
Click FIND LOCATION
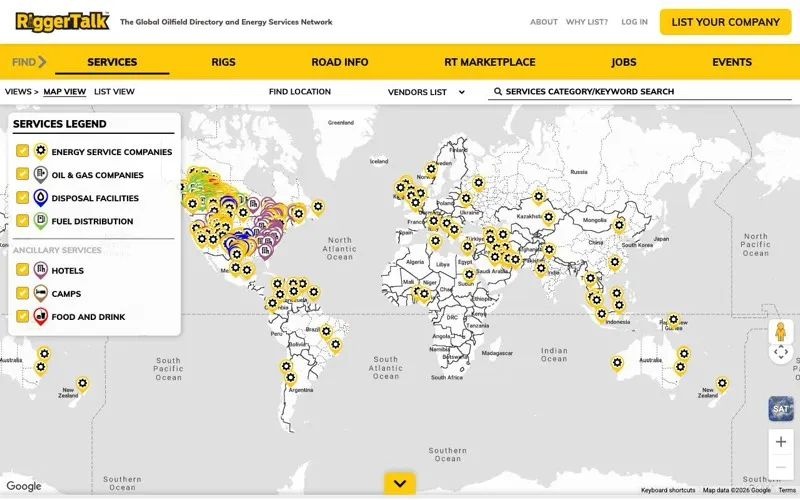(299, 91)
